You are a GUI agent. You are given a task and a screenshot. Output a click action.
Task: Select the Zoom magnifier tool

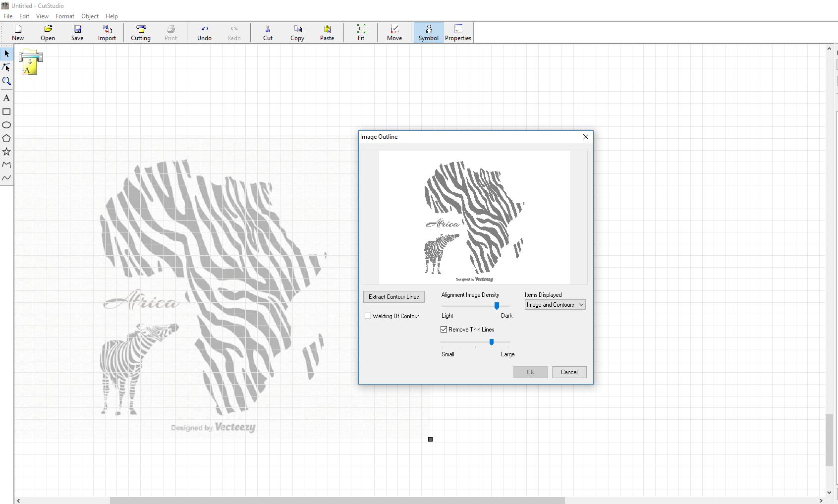click(x=6, y=81)
